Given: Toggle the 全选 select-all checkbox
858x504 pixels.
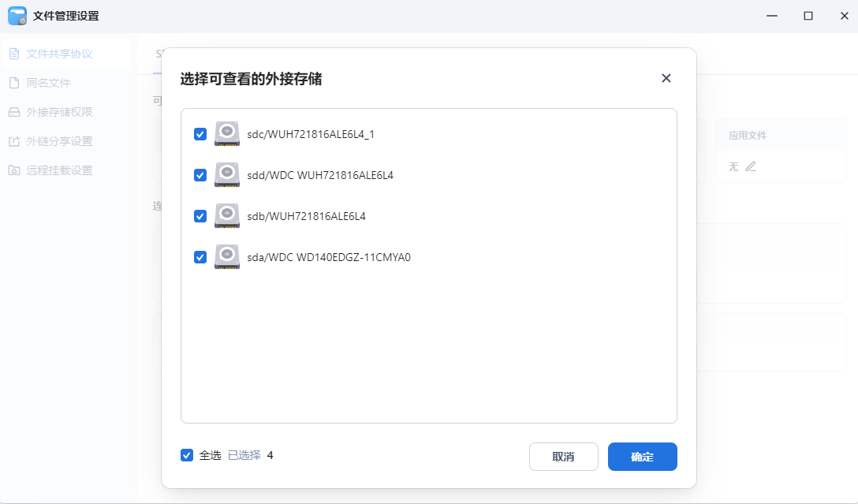Looking at the screenshot, I should coord(188,455).
